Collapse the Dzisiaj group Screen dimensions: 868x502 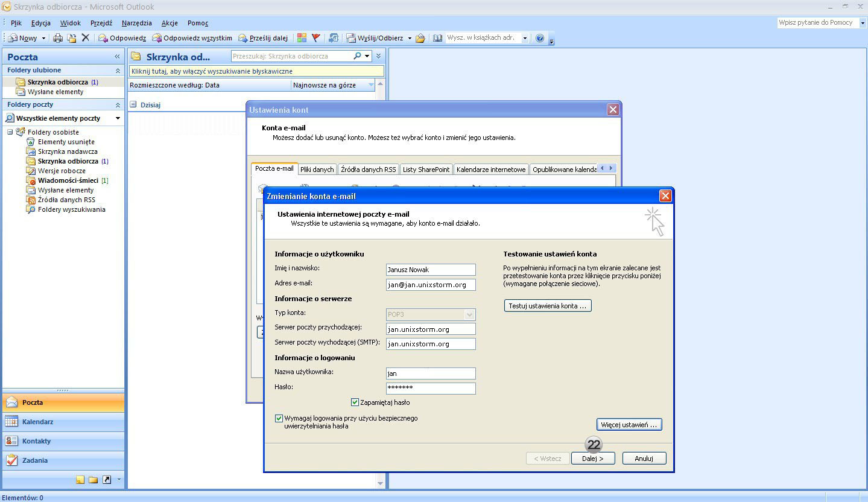[133, 104]
